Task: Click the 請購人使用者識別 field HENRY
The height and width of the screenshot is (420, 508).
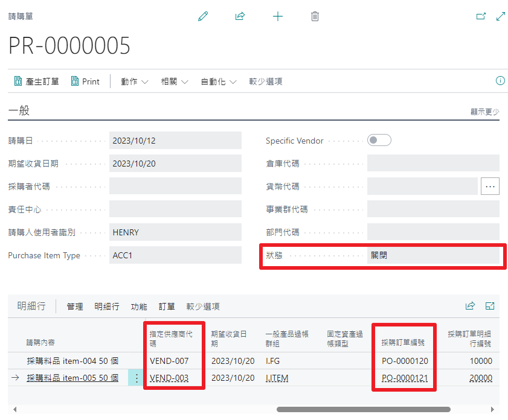Action: pyautogui.click(x=175, y=232)
